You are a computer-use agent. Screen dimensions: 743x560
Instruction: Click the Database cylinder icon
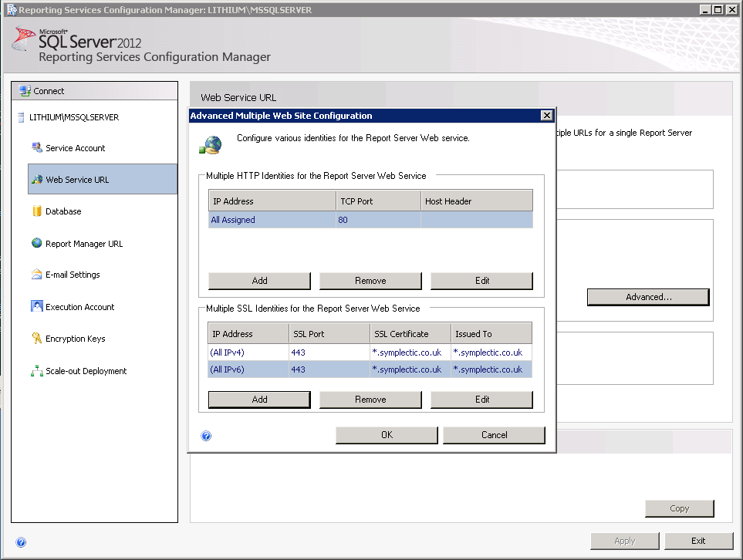pyautogui.click(x=36, y=211)
